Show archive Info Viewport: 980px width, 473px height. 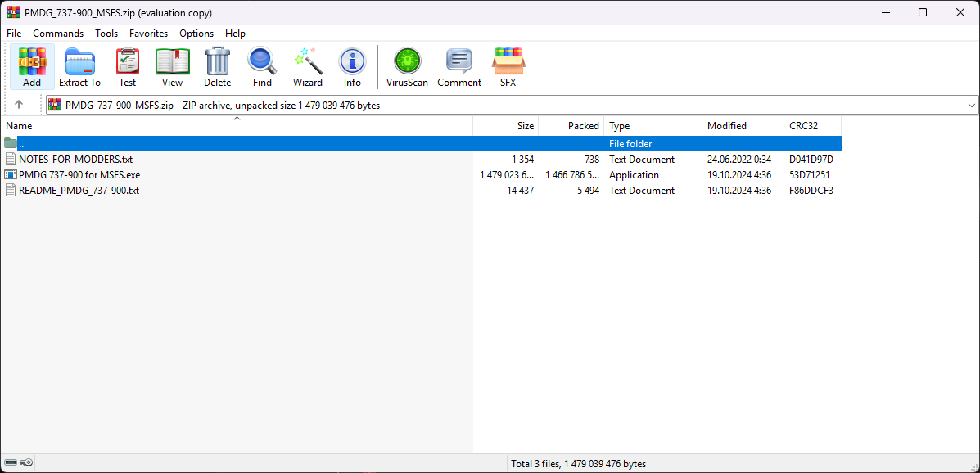tap(353, 67)
